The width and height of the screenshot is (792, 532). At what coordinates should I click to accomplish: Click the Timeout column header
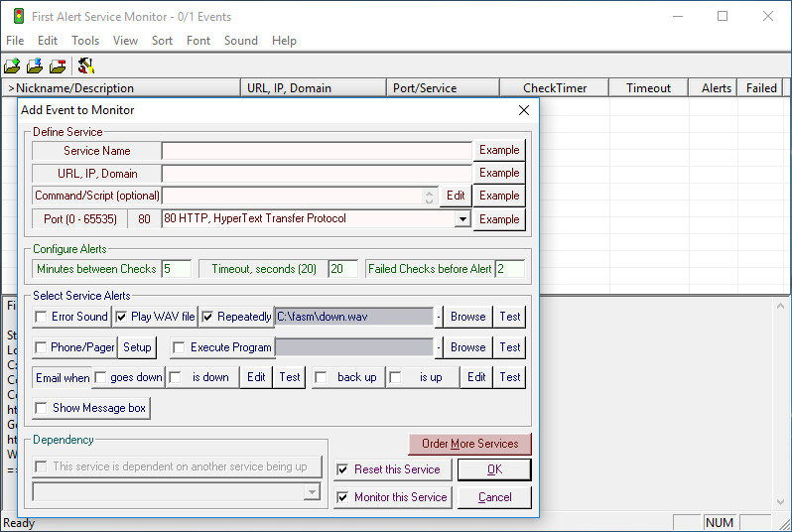coord(648,88)
